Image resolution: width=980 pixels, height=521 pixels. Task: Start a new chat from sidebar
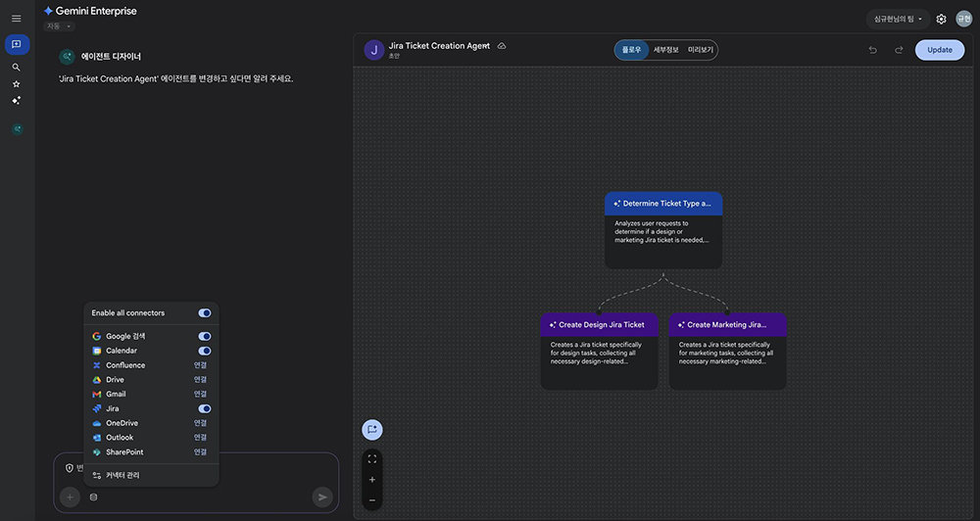click(17, 45)
